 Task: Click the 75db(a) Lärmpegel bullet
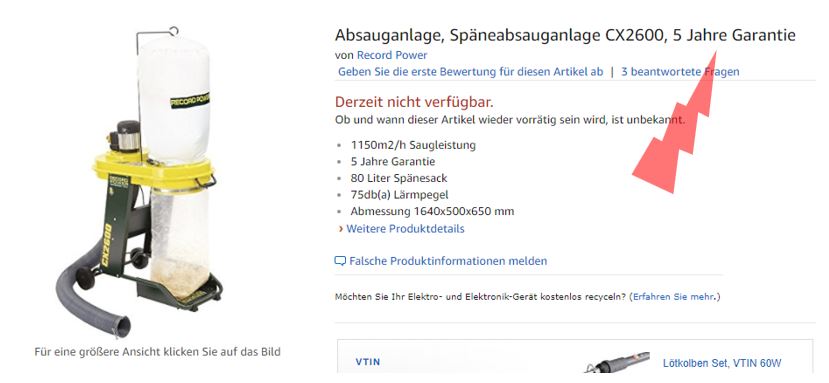pyautogui.click(x=399, y=195)
